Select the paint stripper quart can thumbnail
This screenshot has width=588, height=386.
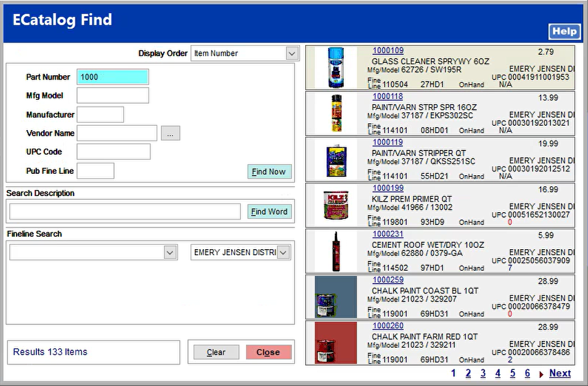tap(337, 160)
